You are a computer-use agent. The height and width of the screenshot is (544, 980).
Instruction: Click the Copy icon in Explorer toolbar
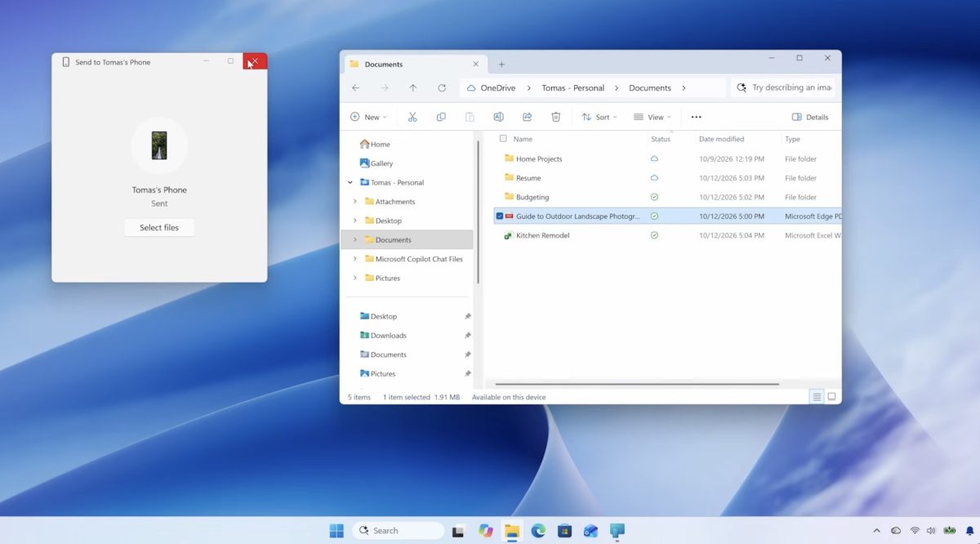pyautogui.click(x=441, y=117)
